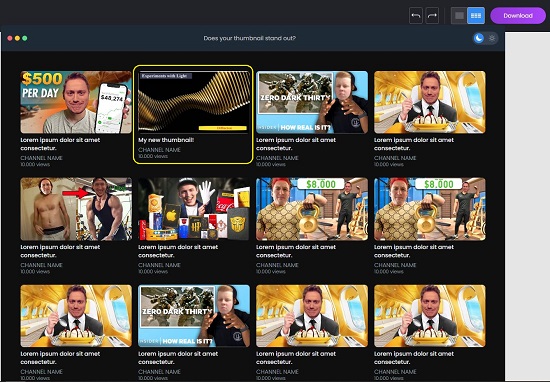Select the gold wave Experiments with Light thumbnail
The height and width of the screenshot is (382, 550).
(194, 102)
